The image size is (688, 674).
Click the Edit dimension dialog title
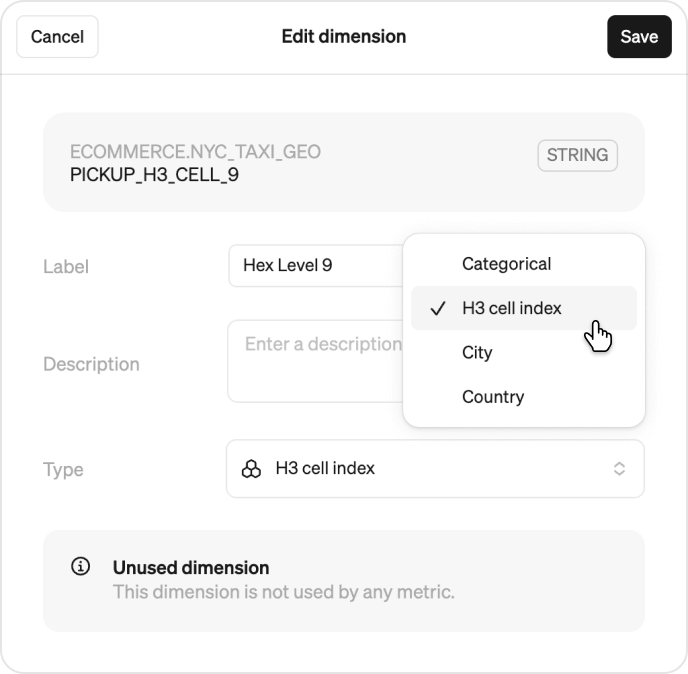pyautogui.click(x=344, y=36)
